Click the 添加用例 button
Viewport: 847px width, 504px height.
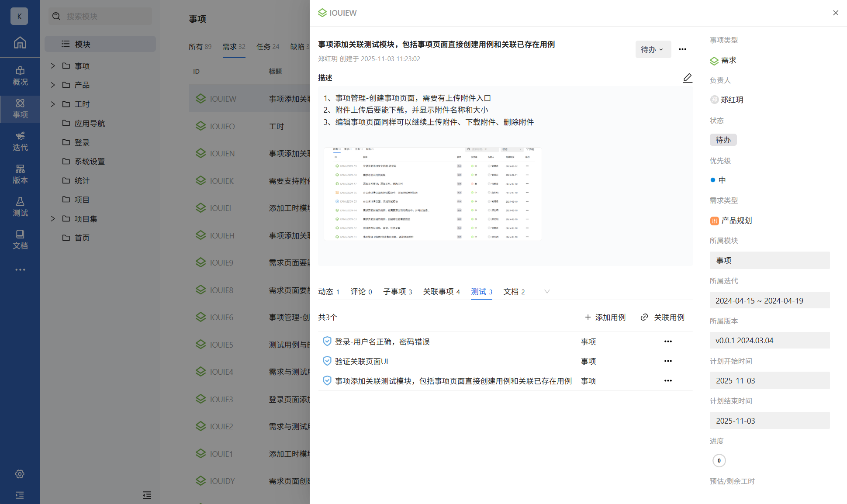[x=605, y=318]
